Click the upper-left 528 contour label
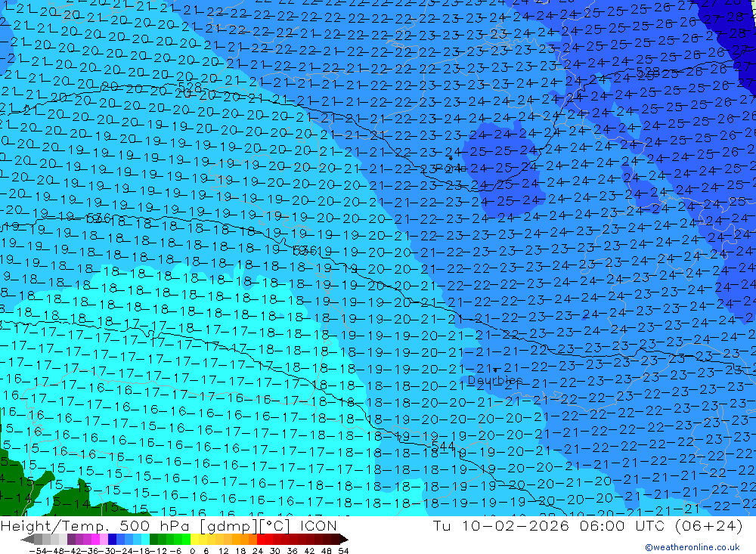This screenshot has width=756, height=554. [x=190, y=87]
